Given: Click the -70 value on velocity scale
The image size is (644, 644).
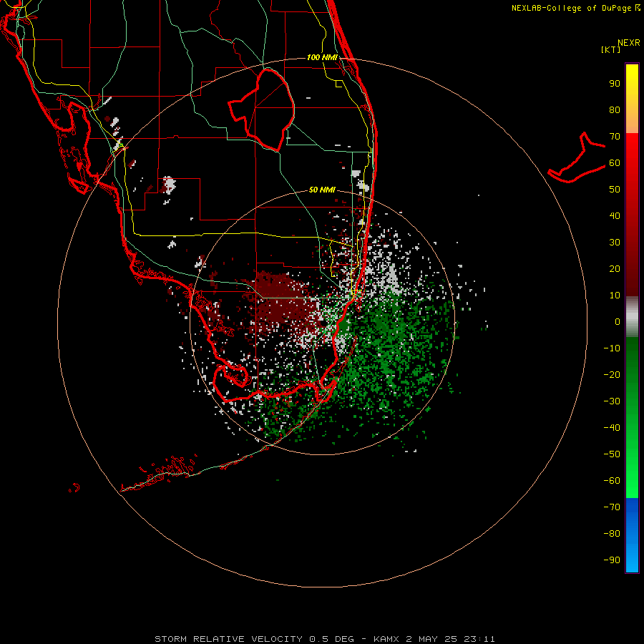Looking at the screenshot, I should tap(612, 507).
